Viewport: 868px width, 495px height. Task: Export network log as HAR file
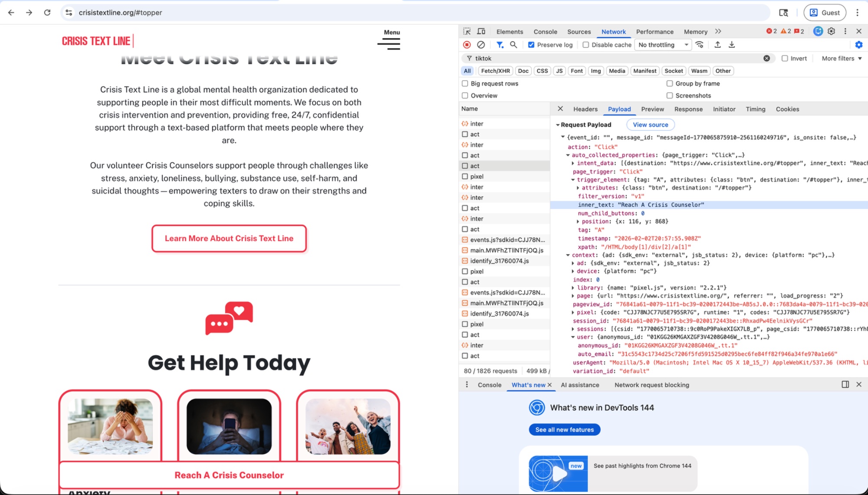tap(732, 45)
